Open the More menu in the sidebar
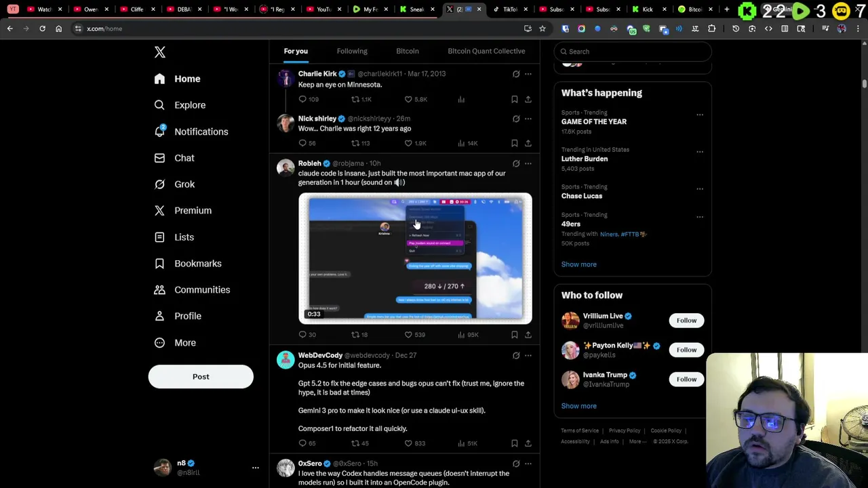Image resolution: width=868 pixels, height=488 pixels. click(175, 342)
